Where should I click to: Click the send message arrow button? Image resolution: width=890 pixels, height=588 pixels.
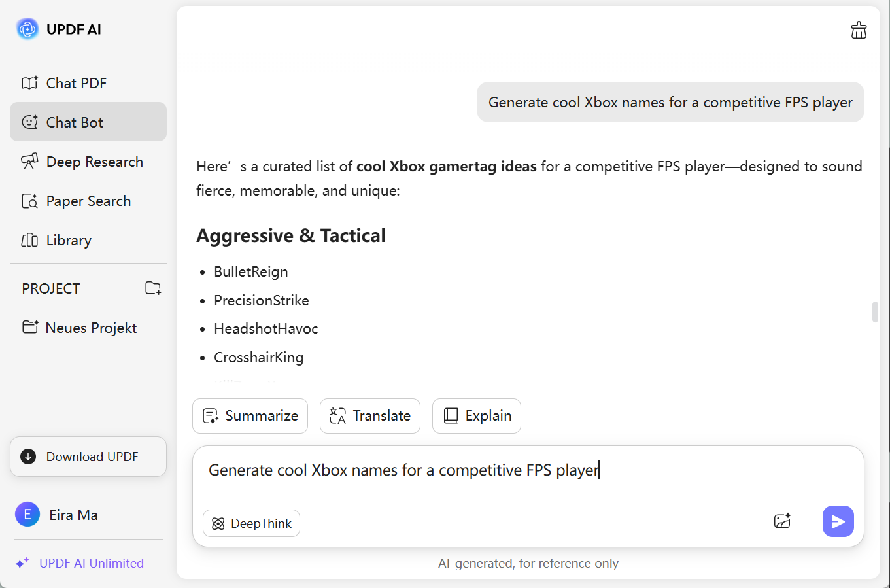click(838, 521)
